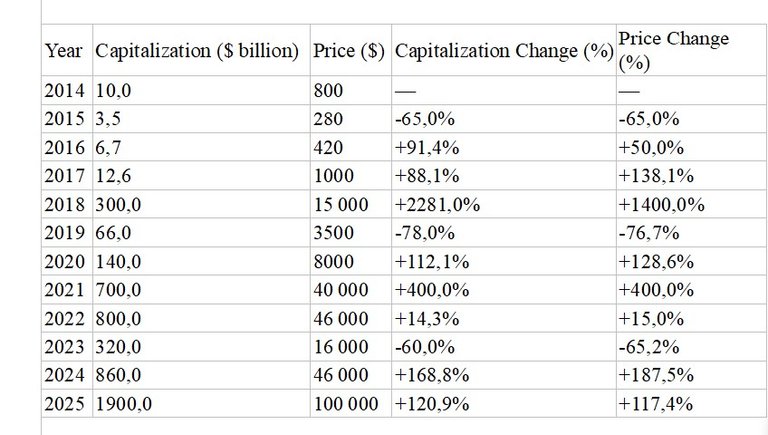Select the 2018 capitalization value 300,0
The image size is (768, 435).
[x=201, y=204]
